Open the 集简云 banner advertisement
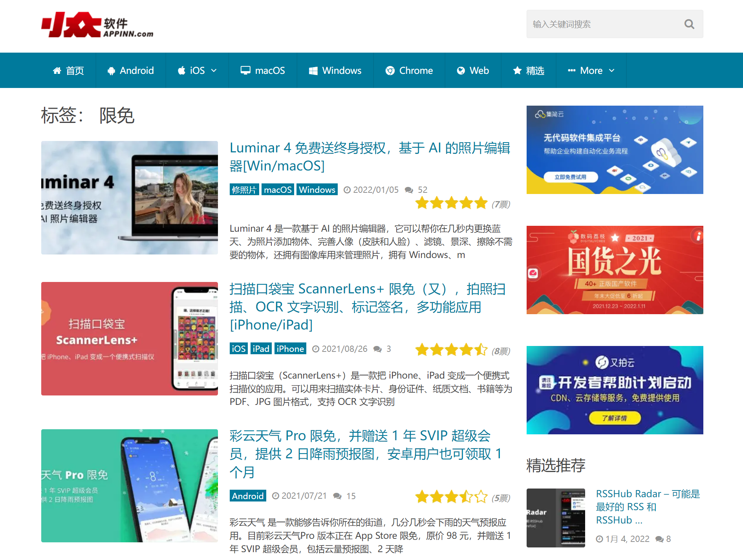The height and width of the screenshot is (560, 743). (x=615, y=150)
